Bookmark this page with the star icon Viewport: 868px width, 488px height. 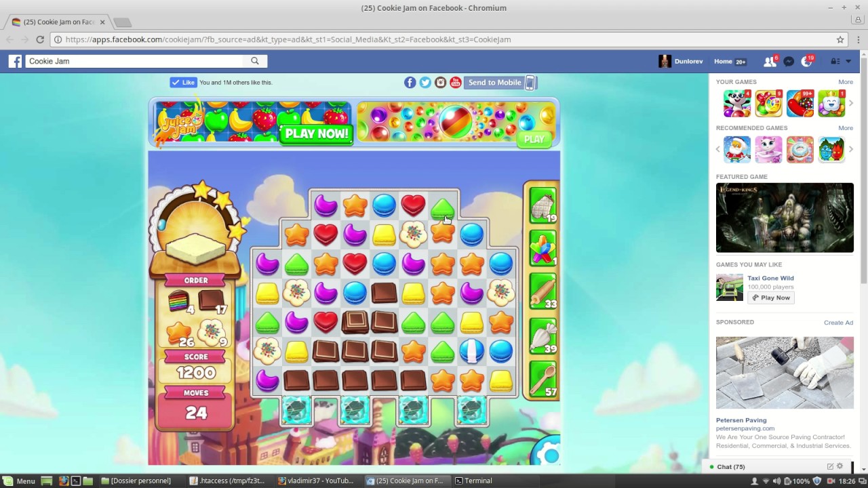840,39
